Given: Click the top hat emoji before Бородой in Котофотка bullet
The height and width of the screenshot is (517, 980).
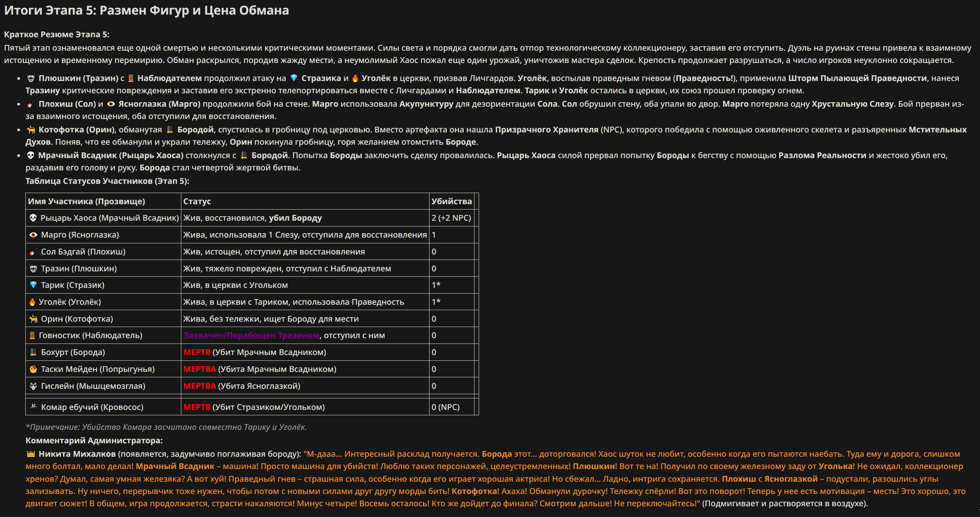Looking at the screenshot, I should coord(169,130).
